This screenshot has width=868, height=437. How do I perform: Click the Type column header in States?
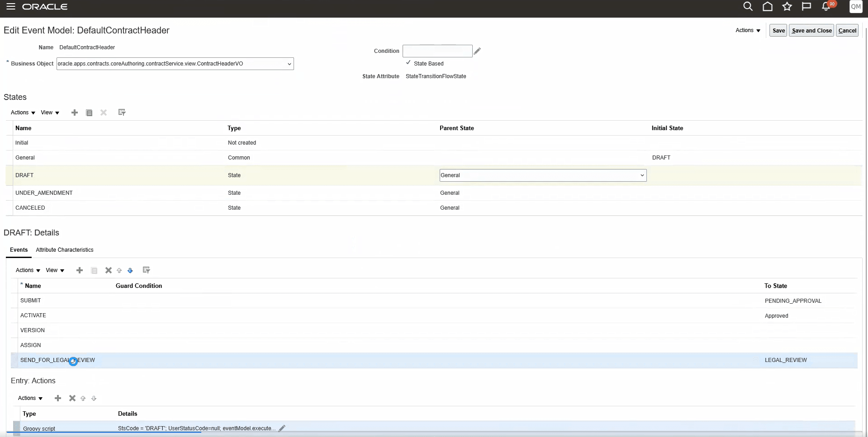pyautogui.click(x=234, y=128)
